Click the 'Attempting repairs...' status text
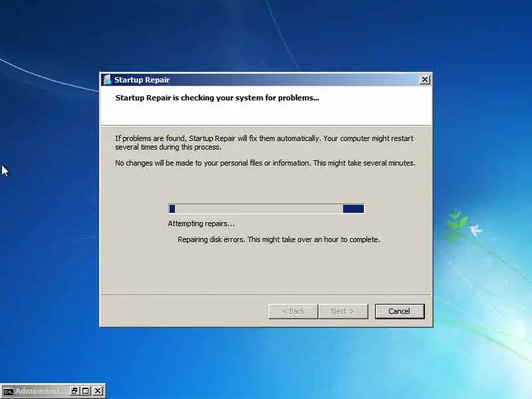Screen dimensions: 532x399 (201, 223)
